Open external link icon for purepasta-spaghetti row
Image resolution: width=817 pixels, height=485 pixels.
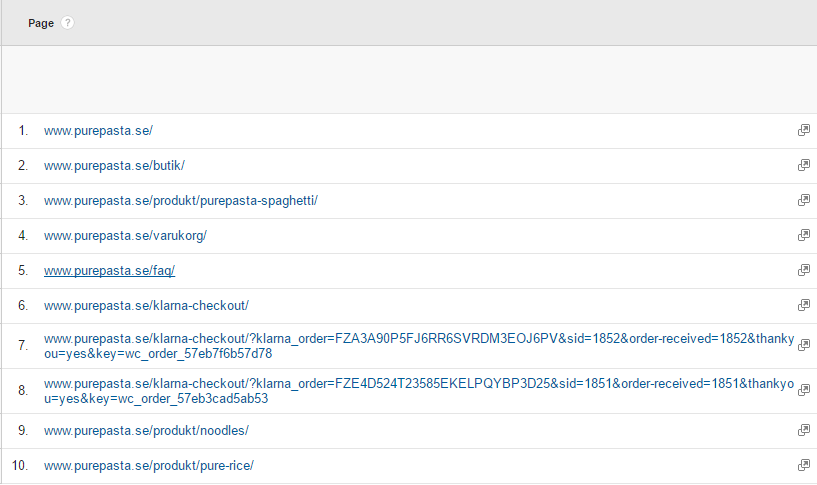804,200
